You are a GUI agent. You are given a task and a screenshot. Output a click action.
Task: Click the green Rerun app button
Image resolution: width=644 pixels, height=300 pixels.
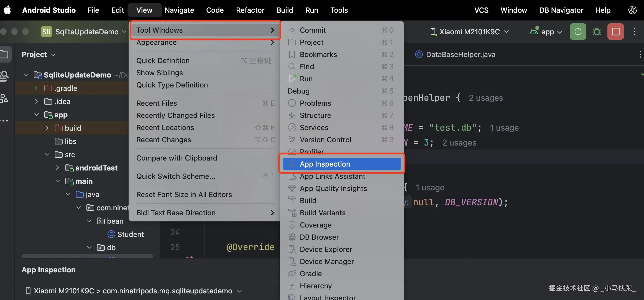pos(578,32)
